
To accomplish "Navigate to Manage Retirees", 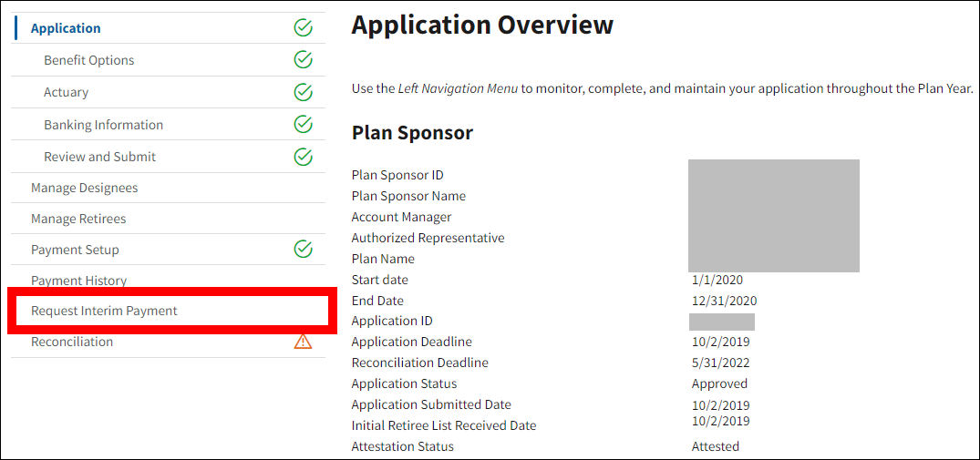I will point(78,219).
